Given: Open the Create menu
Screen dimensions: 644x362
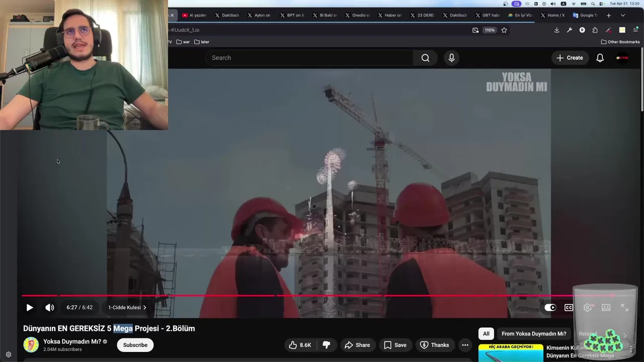Looking at the screenshot, I should pos(570,58).
